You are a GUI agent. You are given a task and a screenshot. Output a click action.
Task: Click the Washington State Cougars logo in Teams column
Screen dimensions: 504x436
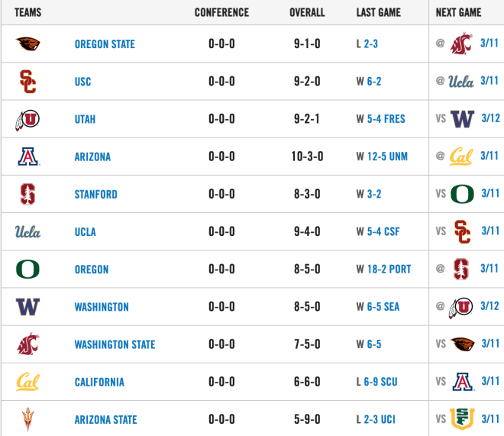(28, 344)
